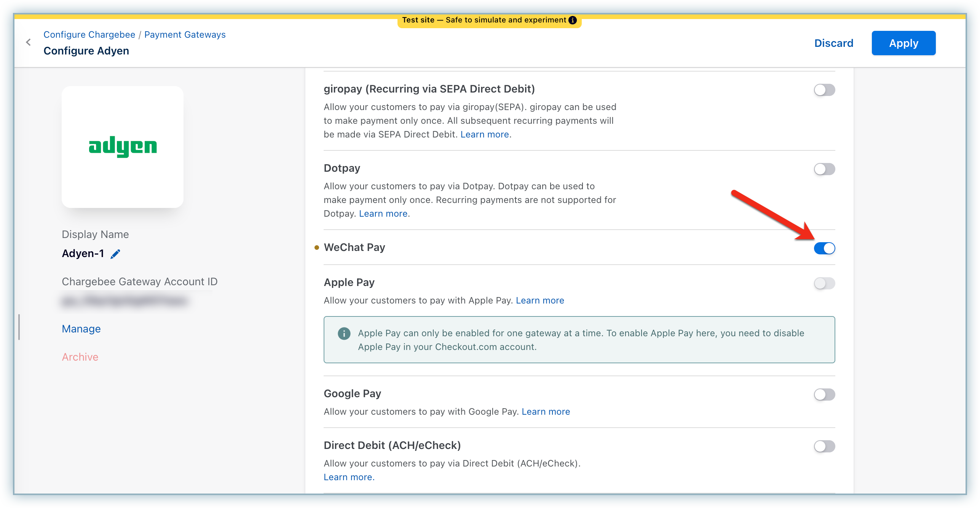980x508 pixels.
Task: Open giropay Learn more link
Action: pos(485,134)
